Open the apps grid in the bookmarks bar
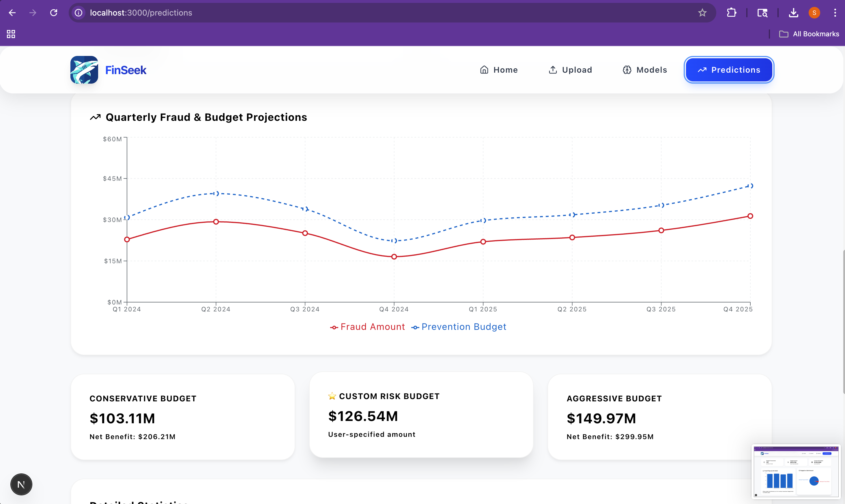Viewport: 845px width, 504px height. (11, 34)
